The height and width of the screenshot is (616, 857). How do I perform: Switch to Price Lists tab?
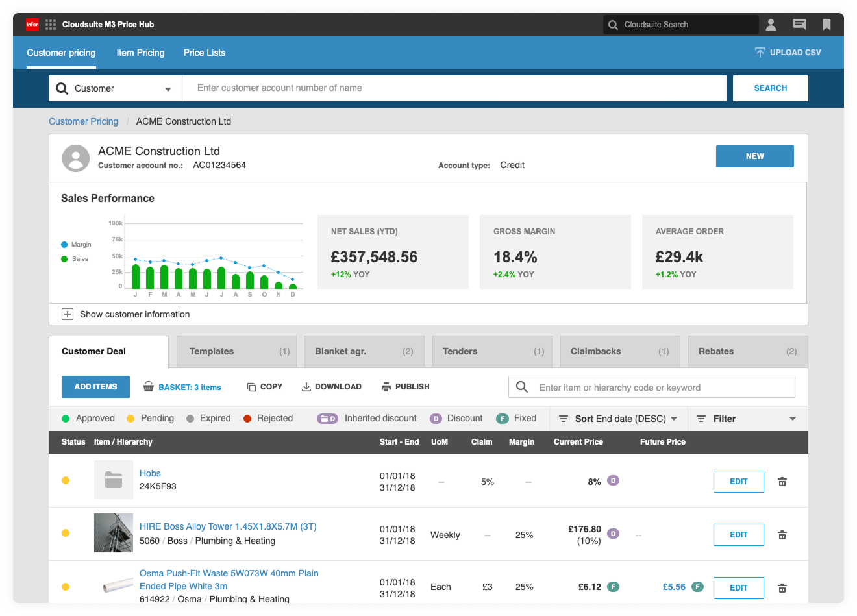(x=205, y=53)
